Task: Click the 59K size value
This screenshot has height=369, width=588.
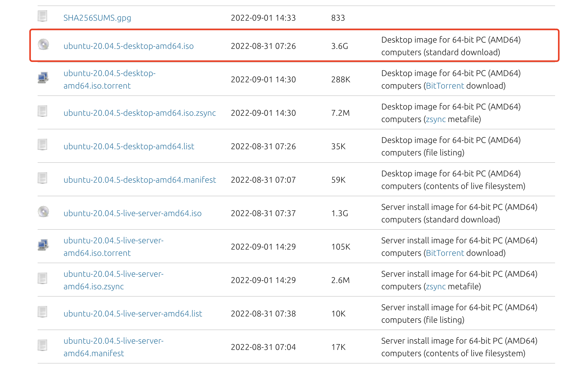Action: pyautogui.click(x=338, y=180)
